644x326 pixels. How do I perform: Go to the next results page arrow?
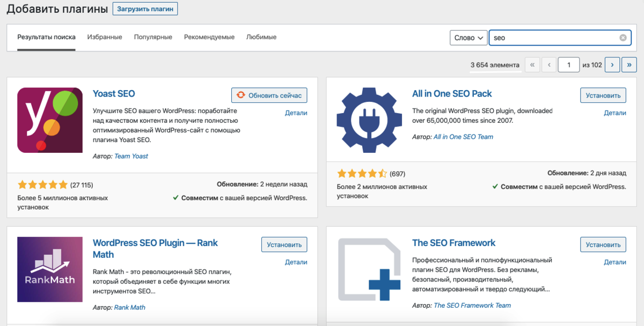click(612, 65)
